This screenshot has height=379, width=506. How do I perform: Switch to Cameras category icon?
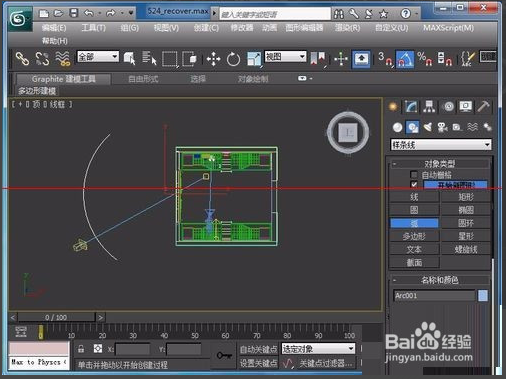pos(442,127)
